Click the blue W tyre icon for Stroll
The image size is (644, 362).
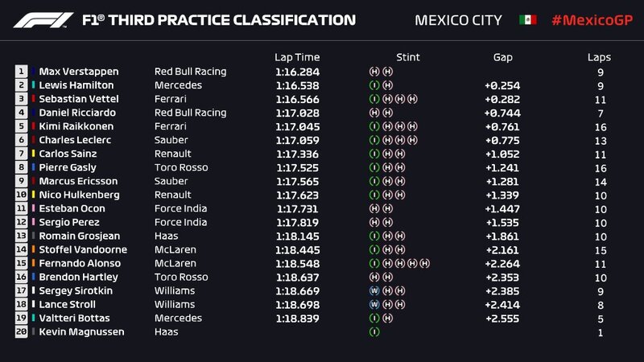tap(374, 304)
